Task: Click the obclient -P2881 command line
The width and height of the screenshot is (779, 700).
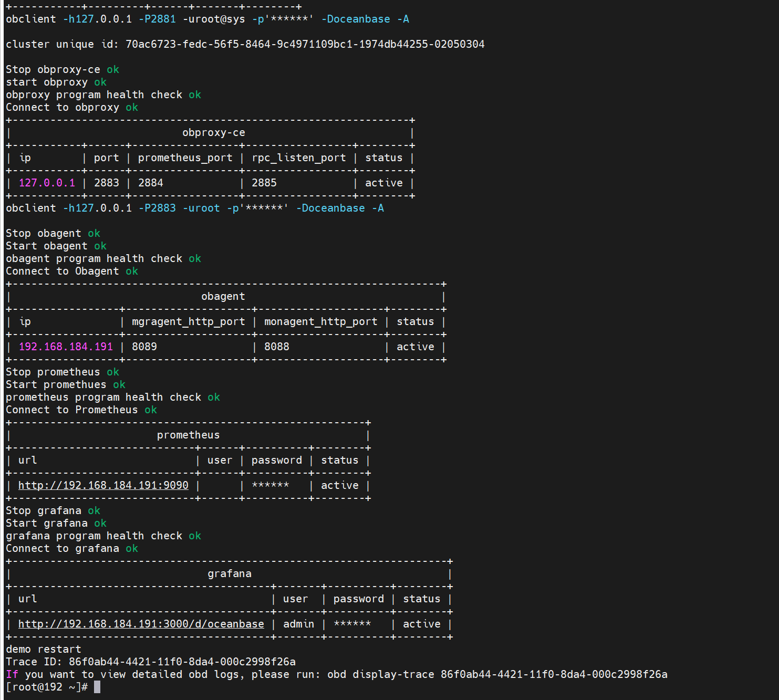Action: 207,19
